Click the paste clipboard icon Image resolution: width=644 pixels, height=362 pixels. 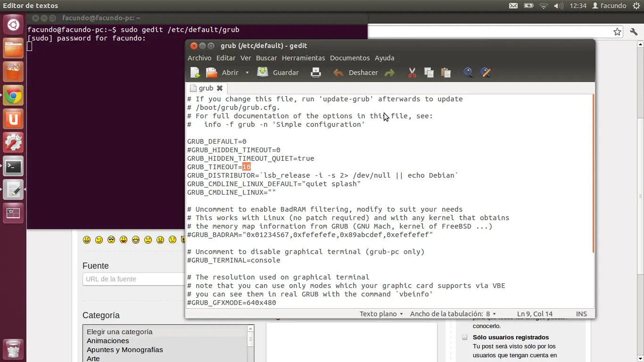446,73
